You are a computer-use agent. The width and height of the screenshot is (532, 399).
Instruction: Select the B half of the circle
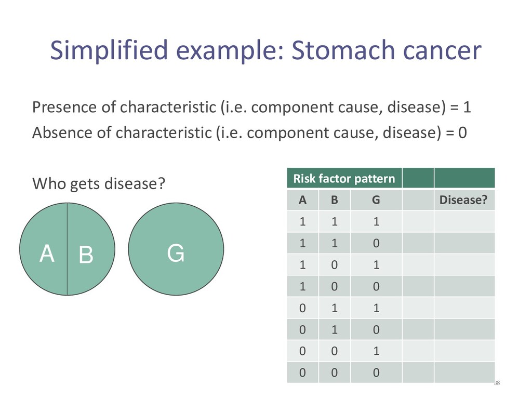point(91,249)
